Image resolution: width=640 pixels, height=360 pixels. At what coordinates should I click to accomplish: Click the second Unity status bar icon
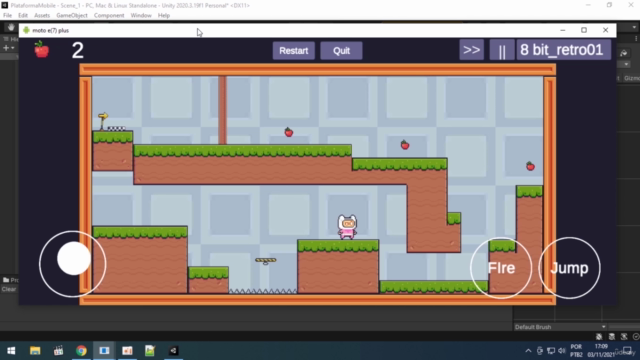click(611, 336)
